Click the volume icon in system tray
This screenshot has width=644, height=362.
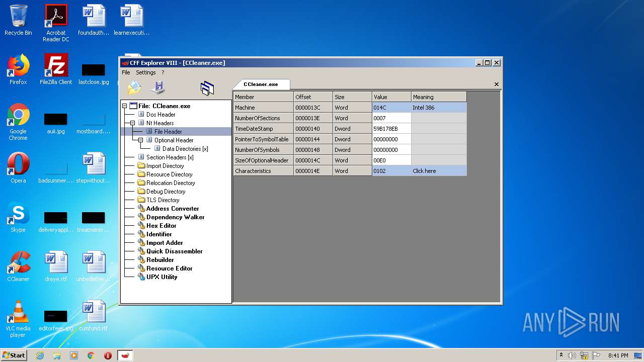572,355
